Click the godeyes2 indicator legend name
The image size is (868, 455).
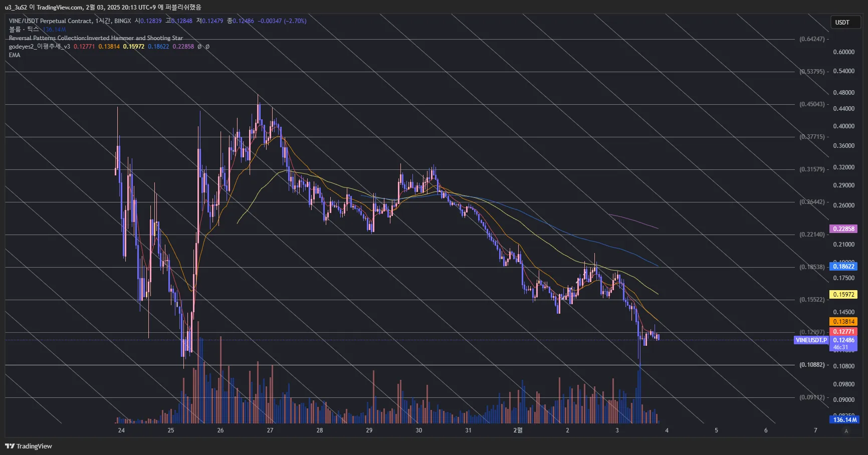point(39,47)
